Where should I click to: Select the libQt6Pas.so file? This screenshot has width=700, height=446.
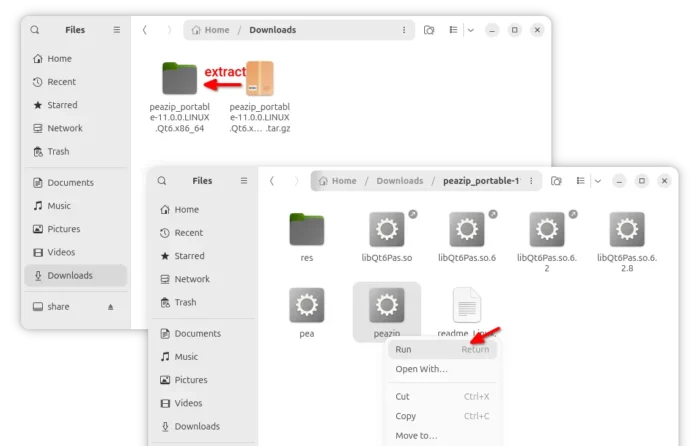[386, 230]
